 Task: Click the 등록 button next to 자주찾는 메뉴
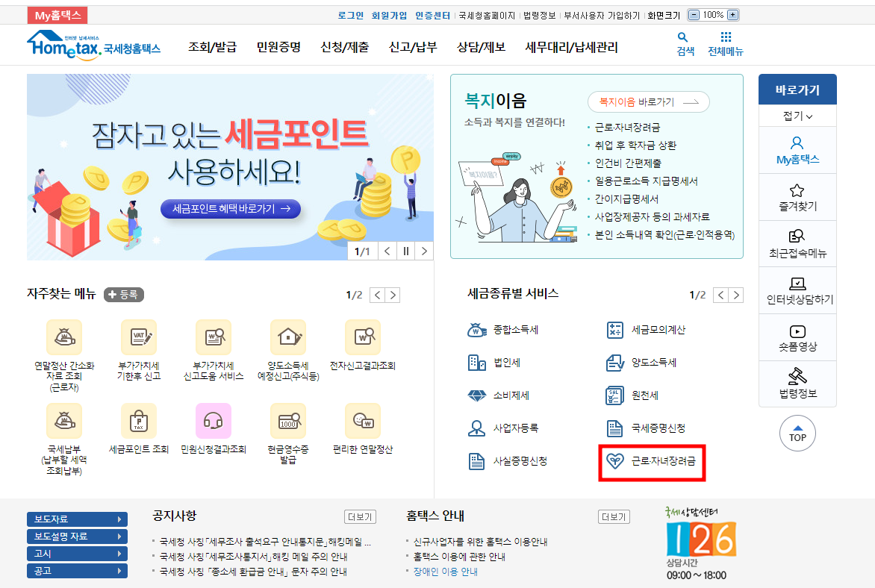pyautogui.click(x=124, y=295)
